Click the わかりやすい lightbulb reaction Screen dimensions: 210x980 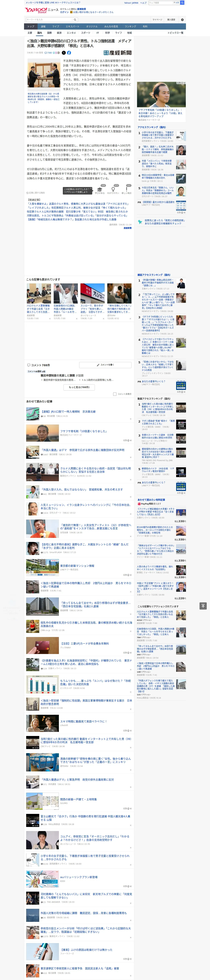click(113, 189)
